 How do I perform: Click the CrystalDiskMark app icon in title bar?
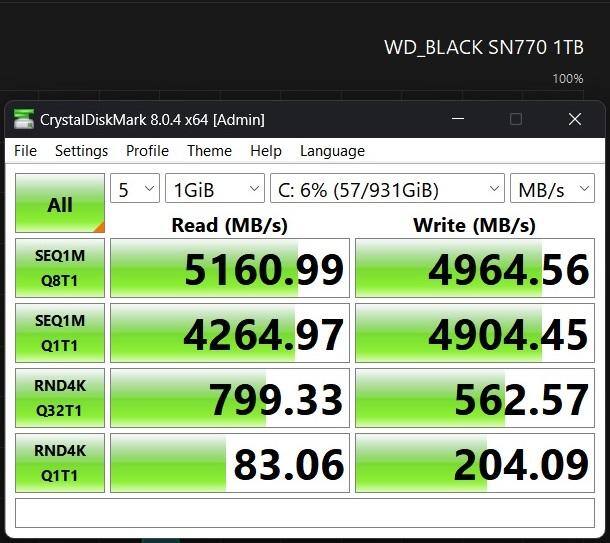click(23, 120)
